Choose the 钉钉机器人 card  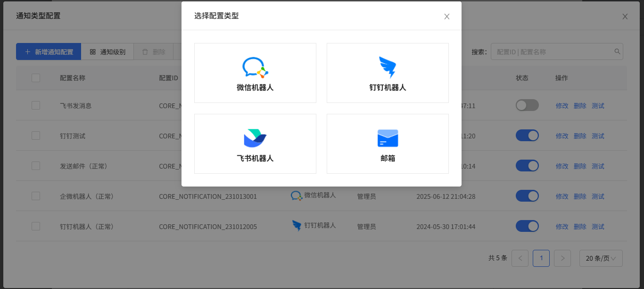point(388,73)
